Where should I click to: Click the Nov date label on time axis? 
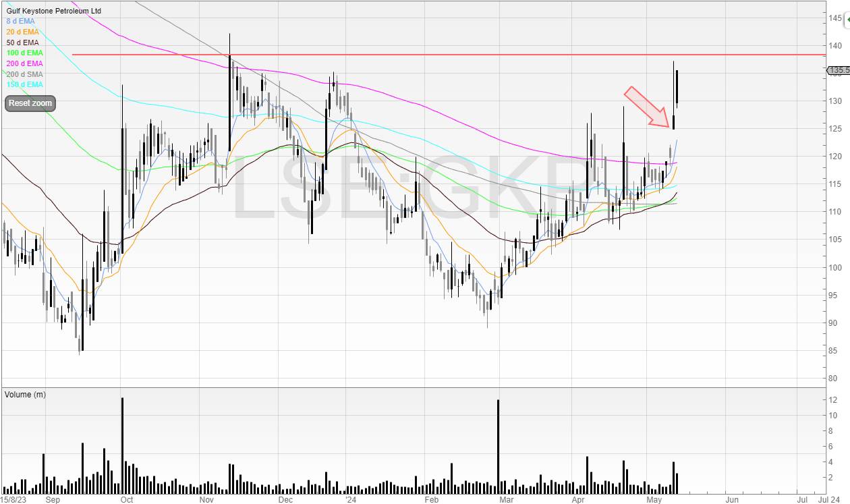point(206,500)
